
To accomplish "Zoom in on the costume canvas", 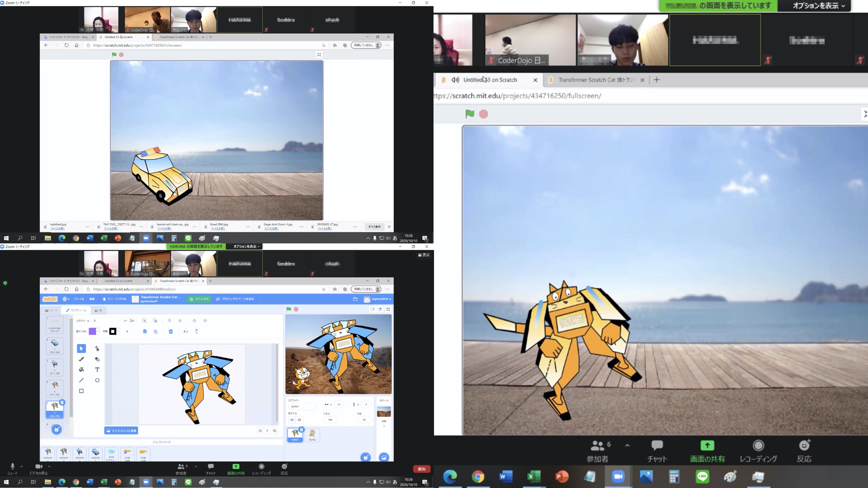I will [x=275, y=430].
